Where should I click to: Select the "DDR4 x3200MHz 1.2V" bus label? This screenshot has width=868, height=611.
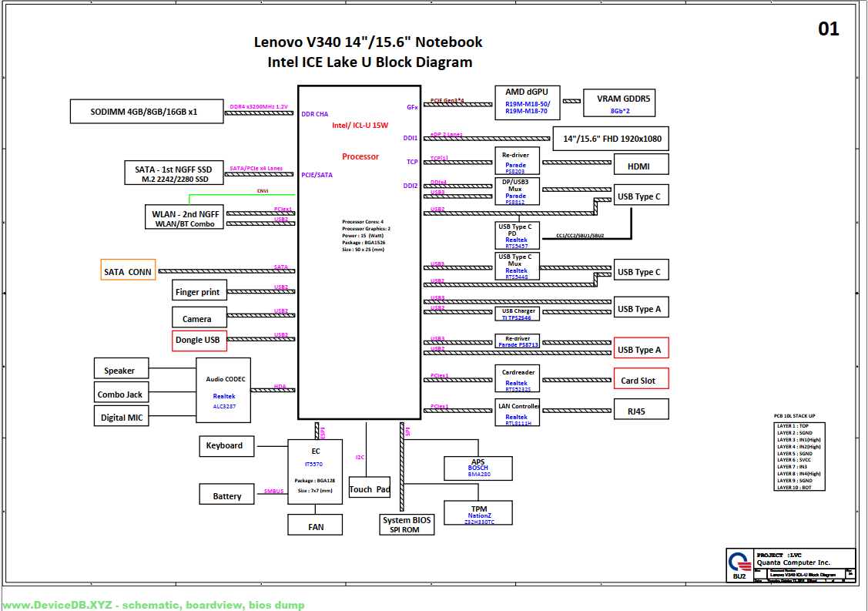[259, 107]
